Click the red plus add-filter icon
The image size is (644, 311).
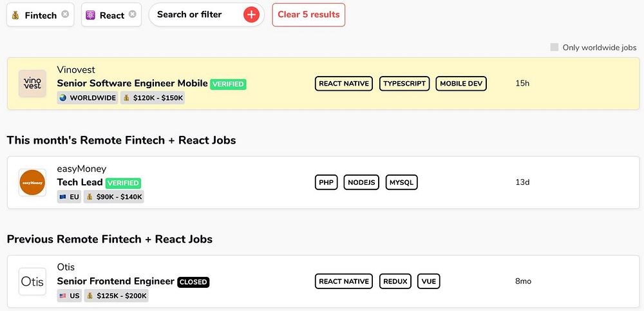coord(251,15)
